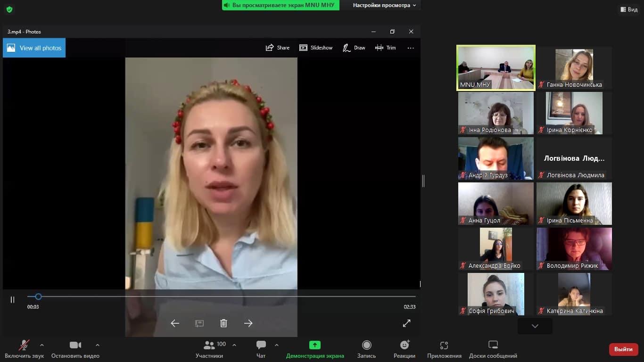Click Slideshow in Photos toolbar

[x=316, y=48]
